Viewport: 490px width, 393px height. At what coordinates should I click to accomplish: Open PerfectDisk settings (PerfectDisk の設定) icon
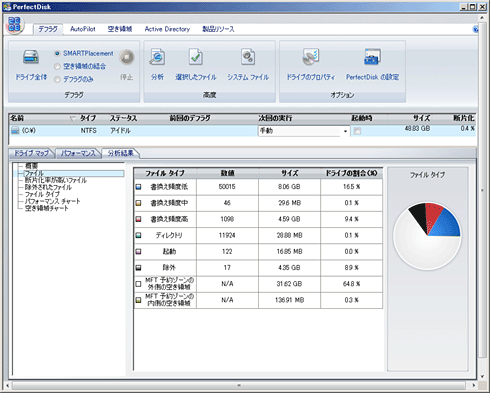(x=372, y=57)
